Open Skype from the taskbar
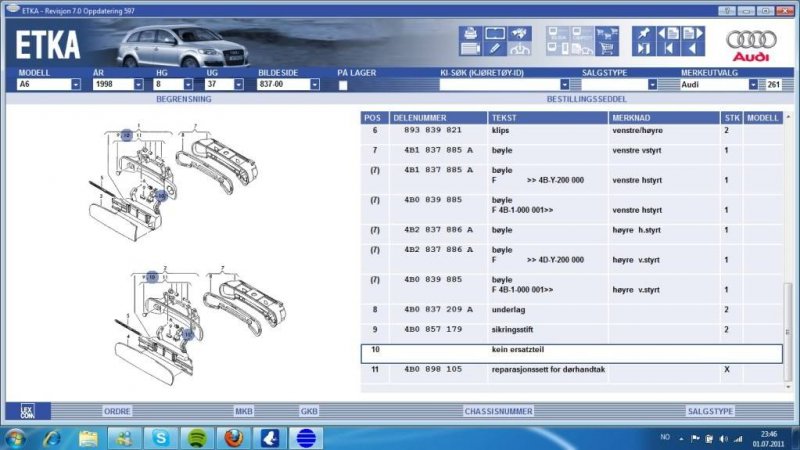800x450 pixels. click(x=160, y=438)
